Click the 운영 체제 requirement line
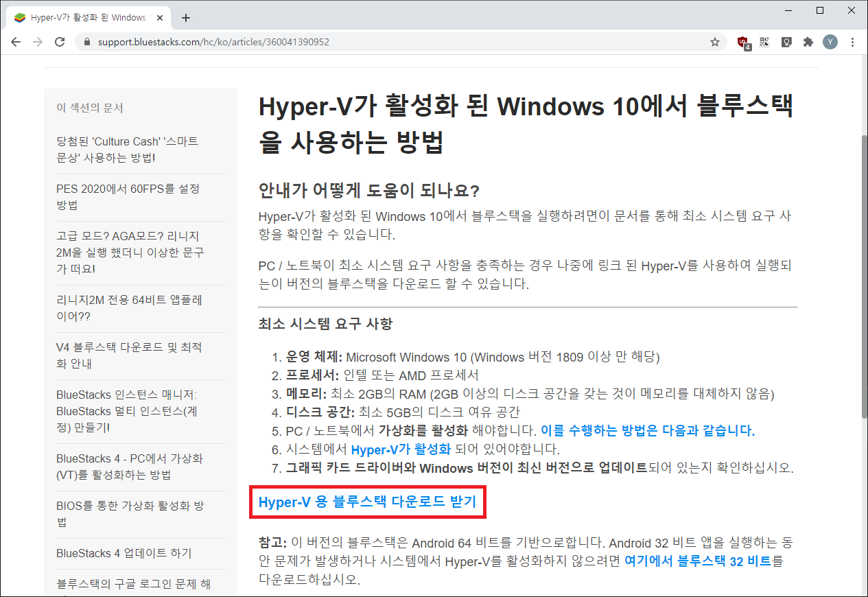The width and height of the screenshot is (868, 597). [473, 357]
